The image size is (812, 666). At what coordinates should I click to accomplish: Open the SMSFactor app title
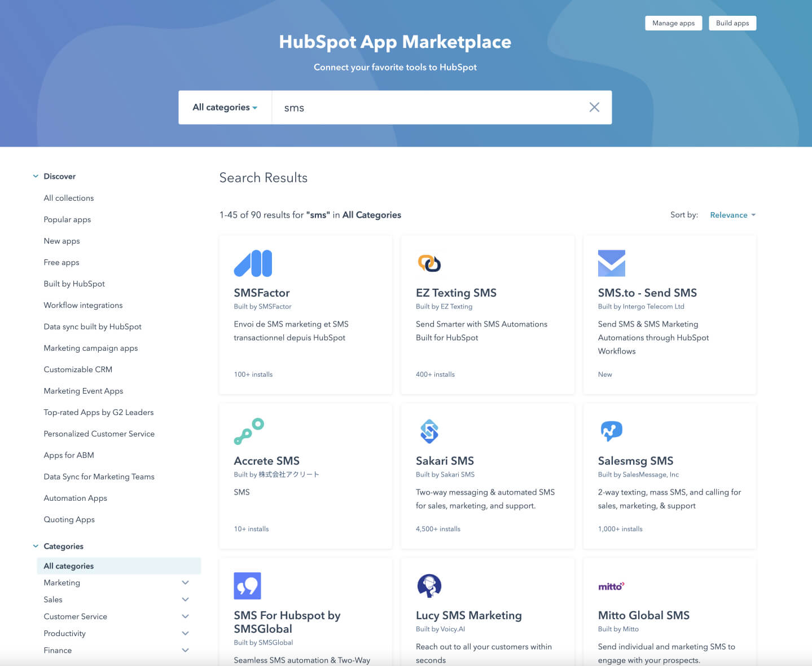(262, 293)
